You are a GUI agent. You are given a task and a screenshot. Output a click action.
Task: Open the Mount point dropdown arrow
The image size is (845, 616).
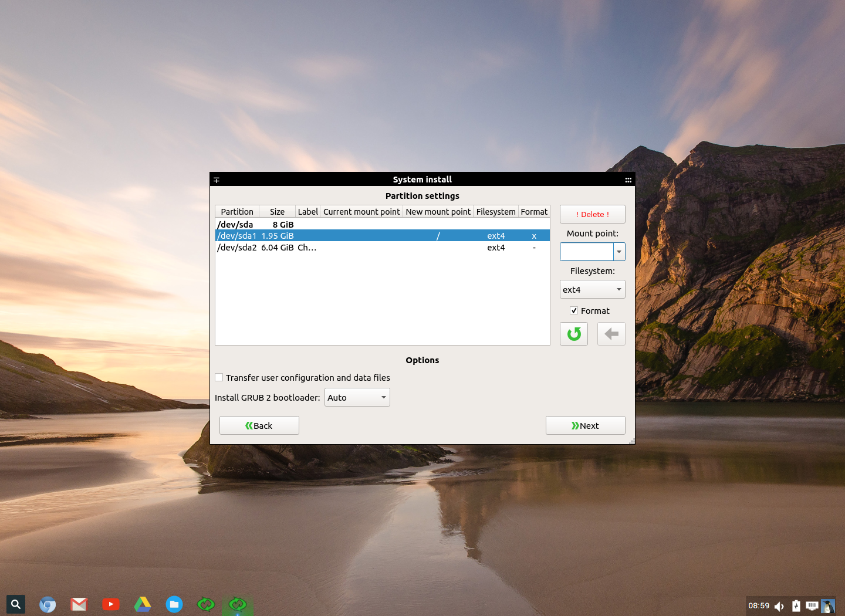(x=619, y=252)
